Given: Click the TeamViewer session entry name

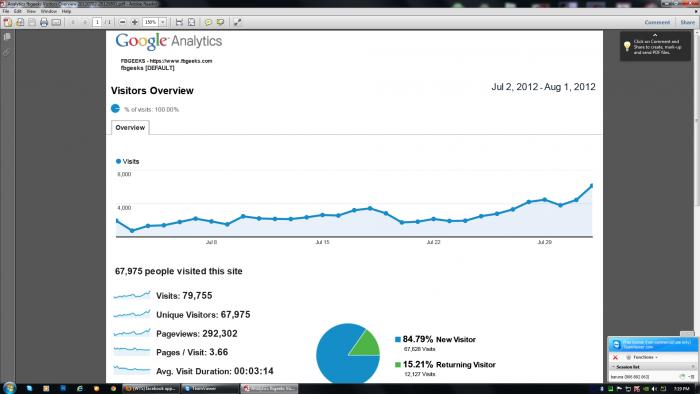Looking at the screenshot, I should click(630, 377).
